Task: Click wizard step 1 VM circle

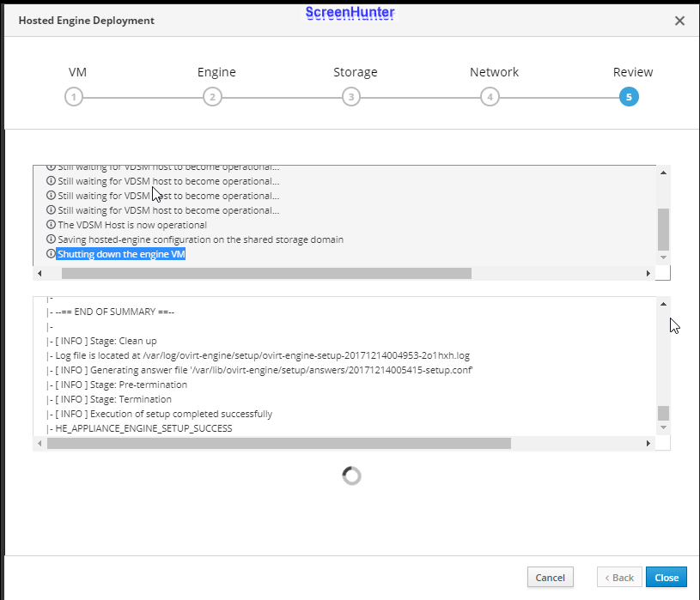Action: click(74, 97)
